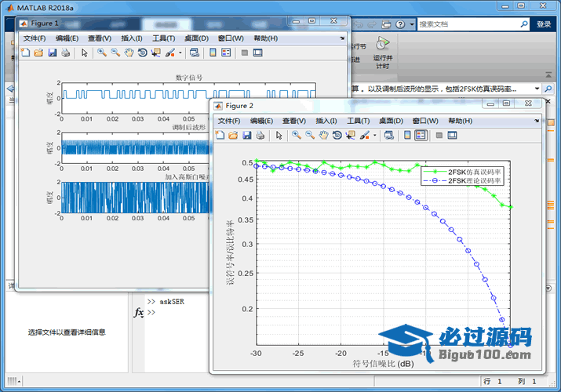Select Brush data tool in Figure 1 toolbar
This screenshot has width=561, height=392.
(x=170, y=53)
